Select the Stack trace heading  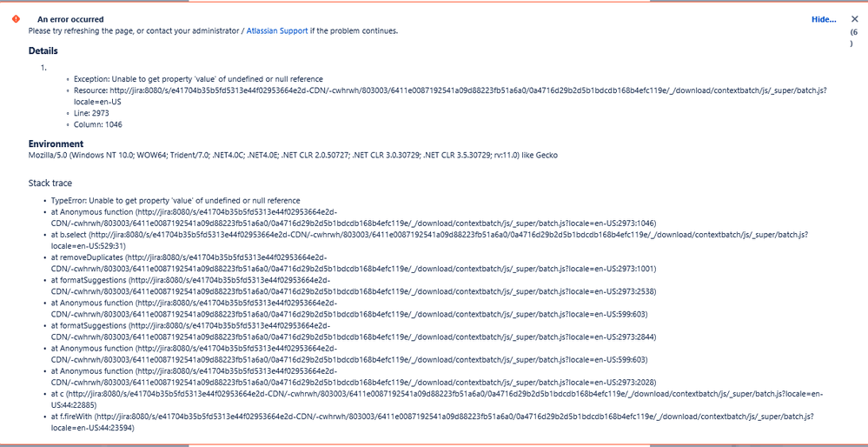50,183
